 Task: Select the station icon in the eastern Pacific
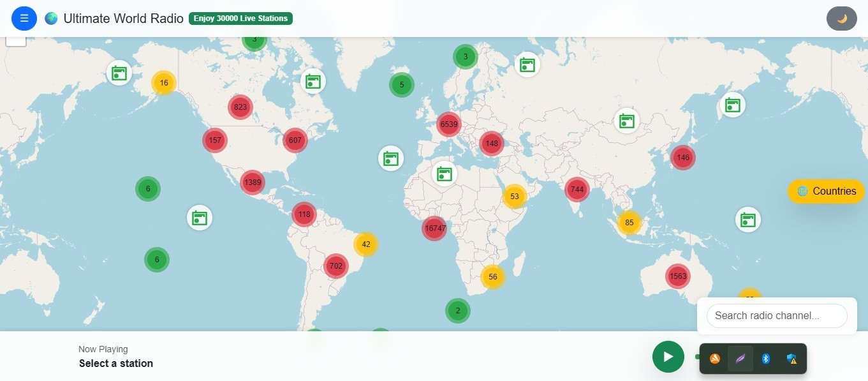tap(200, 218)
